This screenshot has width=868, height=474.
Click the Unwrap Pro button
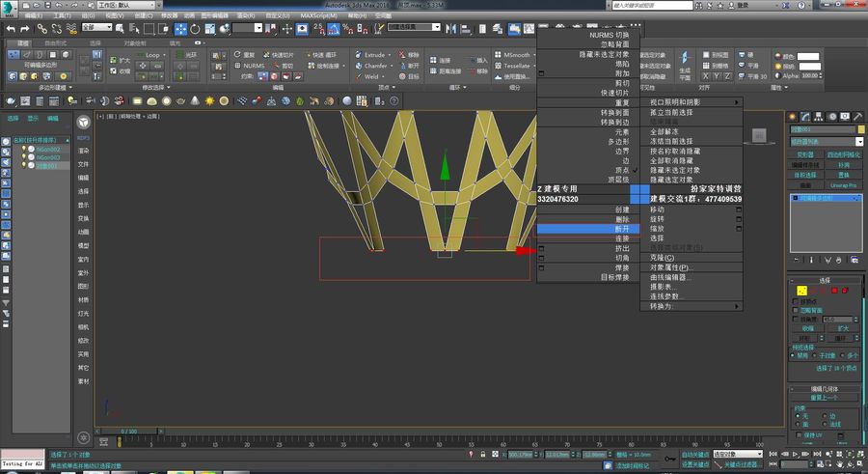click(843, 185)
